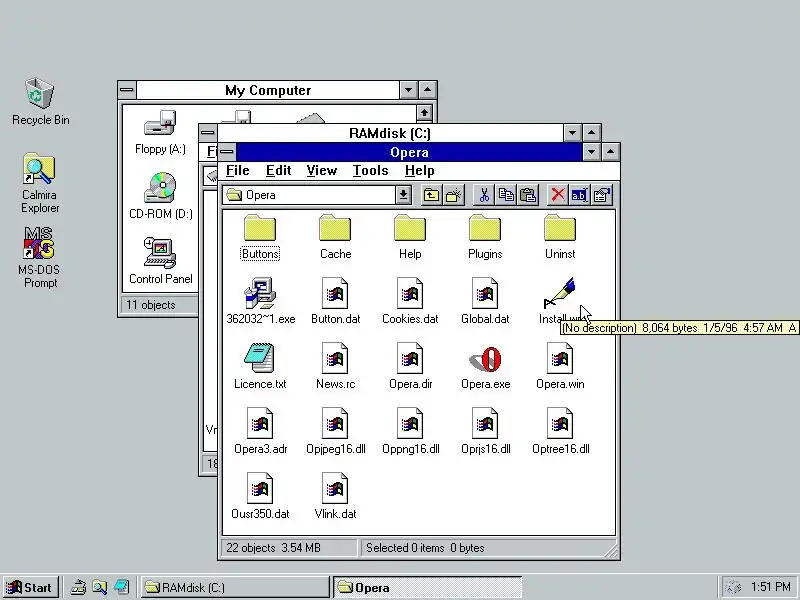Select CD-ROM (D:) drive in My Computer
The height and width of the screenshot is (600, 800).
point(161,196)
